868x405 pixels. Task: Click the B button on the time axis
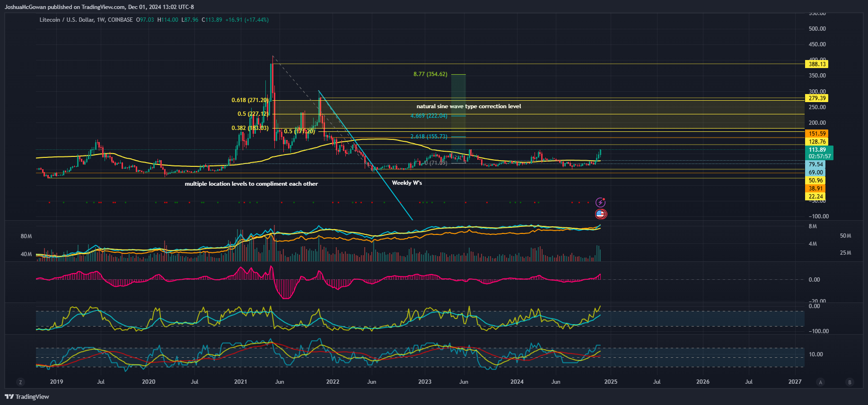tap(850, 382)
